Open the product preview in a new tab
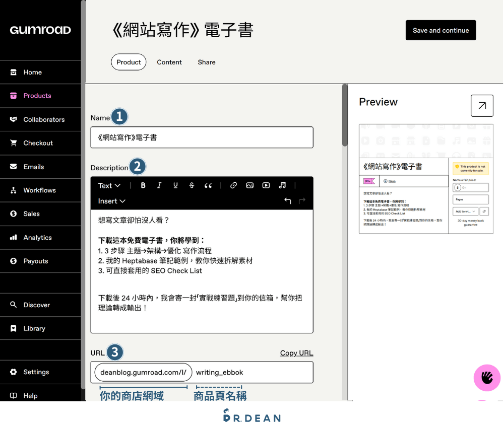This screenshot has width=504, height=428. [x=482, y=105]
